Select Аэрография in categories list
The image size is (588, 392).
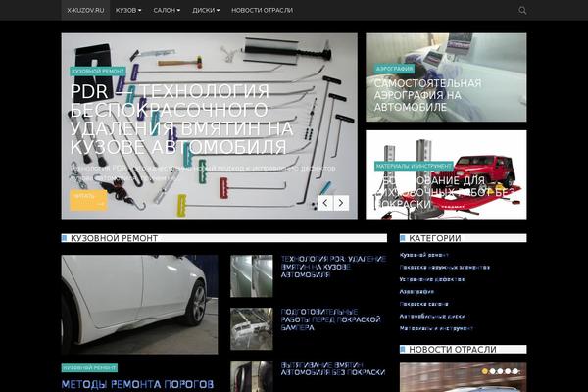(x=416, y=291)
